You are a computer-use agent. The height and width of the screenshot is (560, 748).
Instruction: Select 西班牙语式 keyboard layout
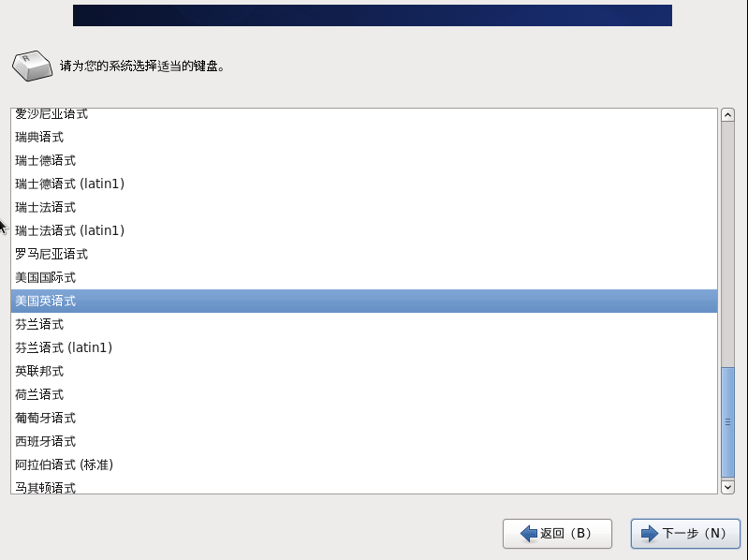[x=364, y=441]
